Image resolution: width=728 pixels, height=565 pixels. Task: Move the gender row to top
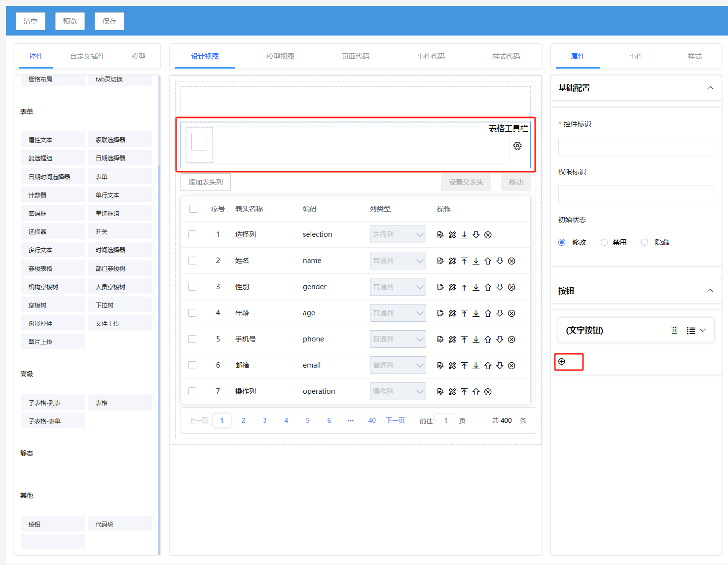coord(464,287)
